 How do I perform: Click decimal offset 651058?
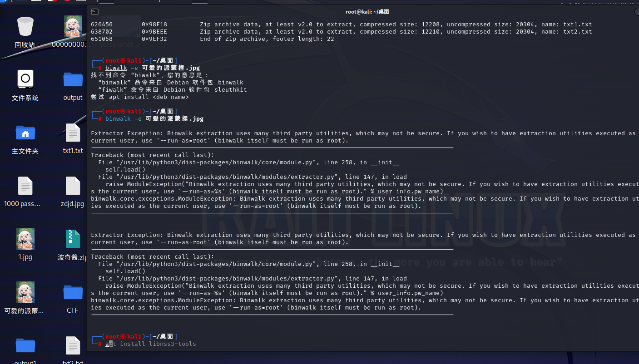click(102, 39)
